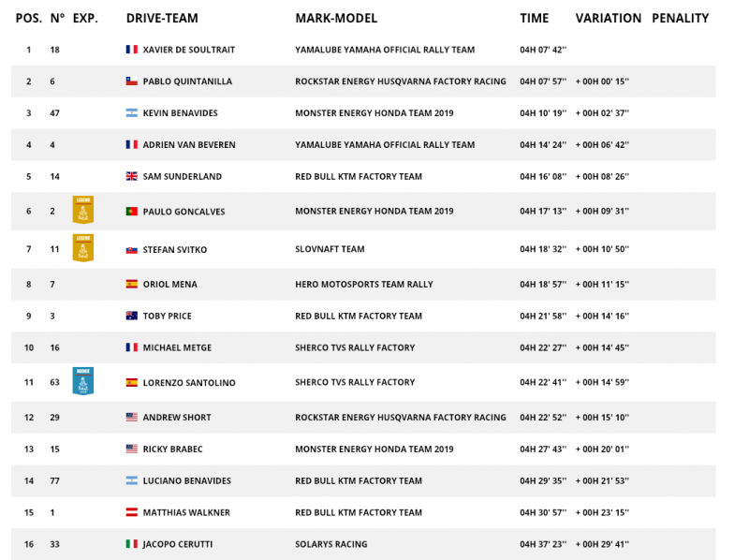Select the PENALITY column header
Screen dimensions: 749x560
[x=681, y=18]
